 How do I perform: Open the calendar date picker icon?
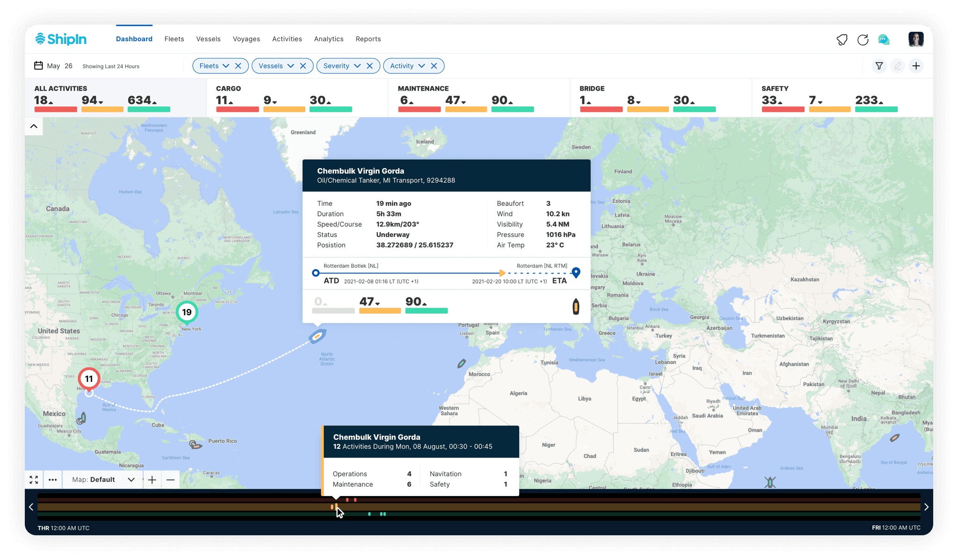39,65
